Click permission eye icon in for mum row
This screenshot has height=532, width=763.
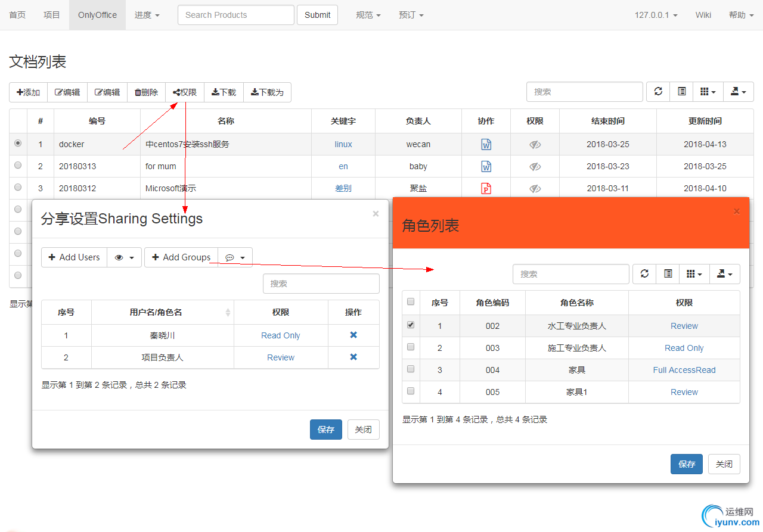point(535,166)
